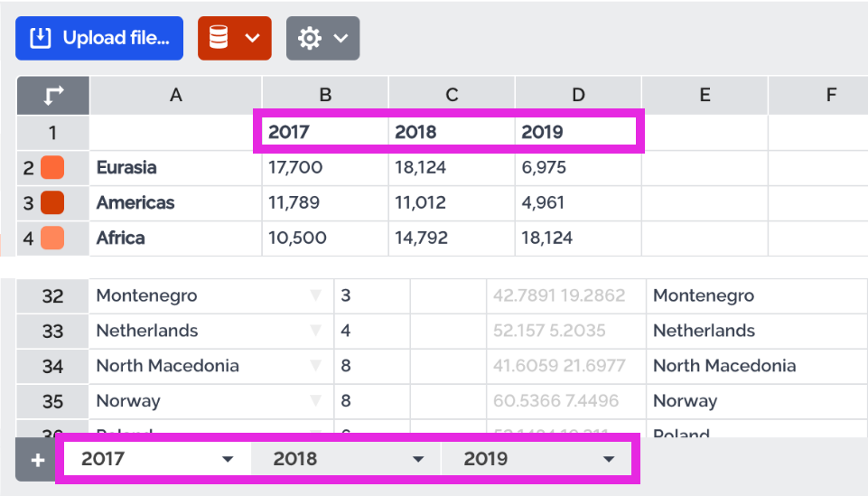The width and height of the screenshot is (868, 496).
Task: Select column B header
Action: (x=325, y=95)
